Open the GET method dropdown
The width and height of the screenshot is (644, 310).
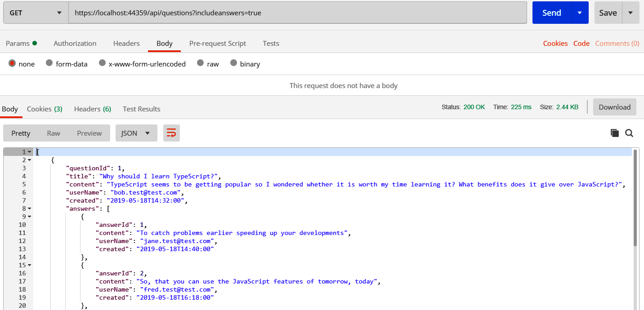point(36,13)
